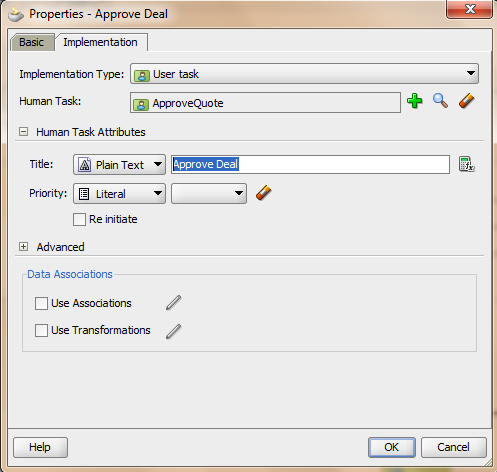Viewport: 497px width, 472px height.
Task: Expand the Advanced section
Action: tap(23, 247)
